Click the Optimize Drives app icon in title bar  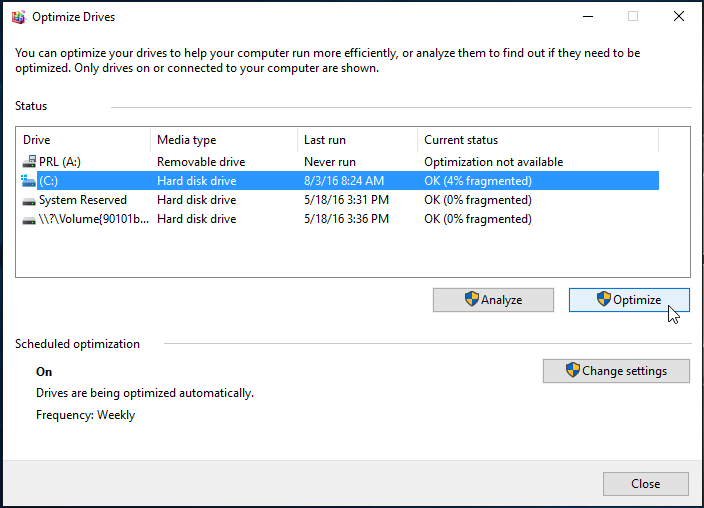[17, 16]
